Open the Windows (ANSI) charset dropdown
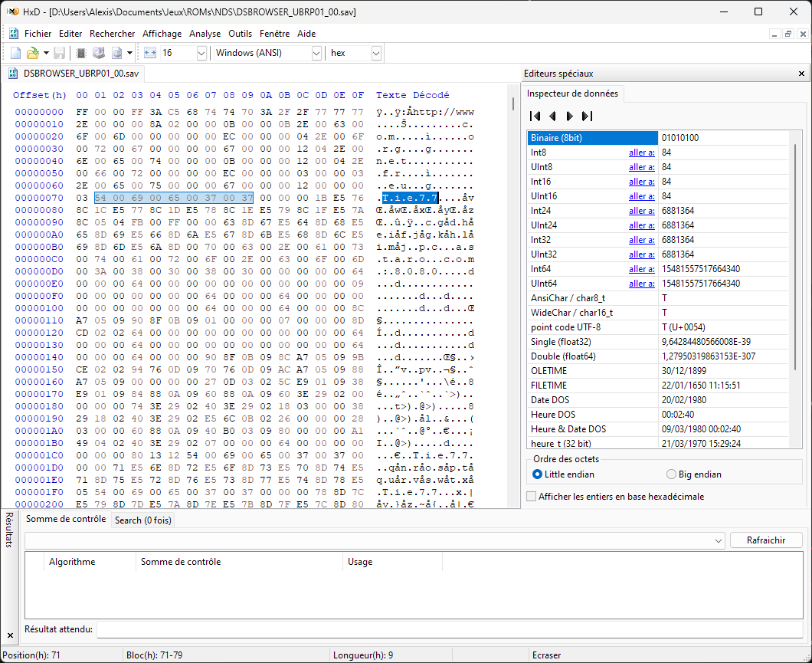The image size is (812, 663). (x=316, y=53)
